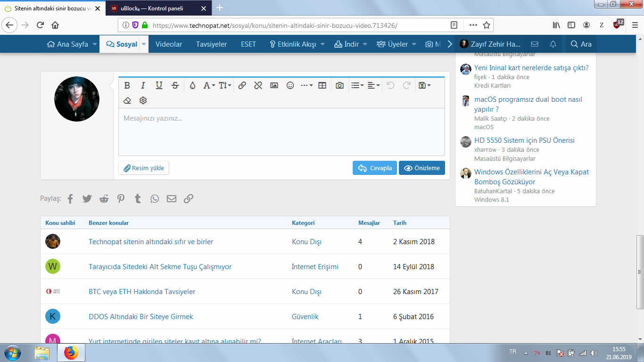Image resolution: width=644 pixels, height=362 pixels.
Task: Insert a table in the editor
Action: coord(322,85)
